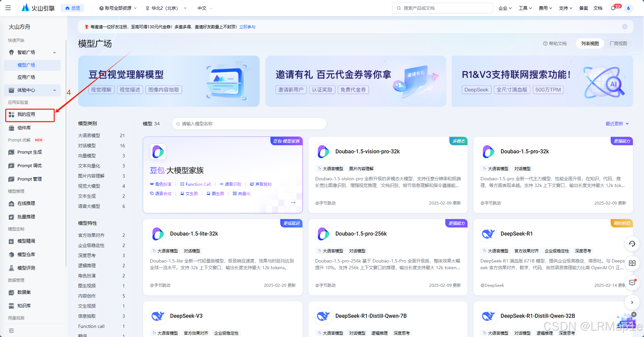644x337 pixels.
Task: Open the Doubao-1.5-vision-pro-32k card title
Action: (x=367, y=152)
